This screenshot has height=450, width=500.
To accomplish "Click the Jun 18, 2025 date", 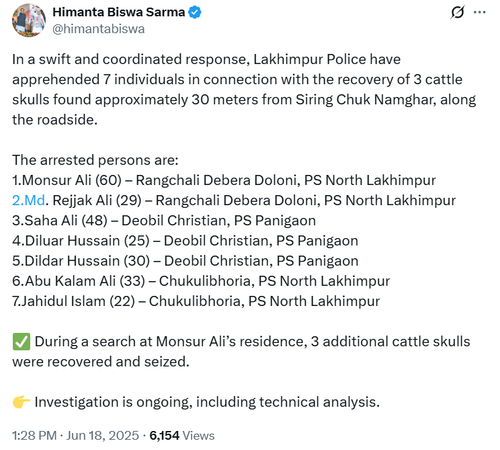I will 102,435.
